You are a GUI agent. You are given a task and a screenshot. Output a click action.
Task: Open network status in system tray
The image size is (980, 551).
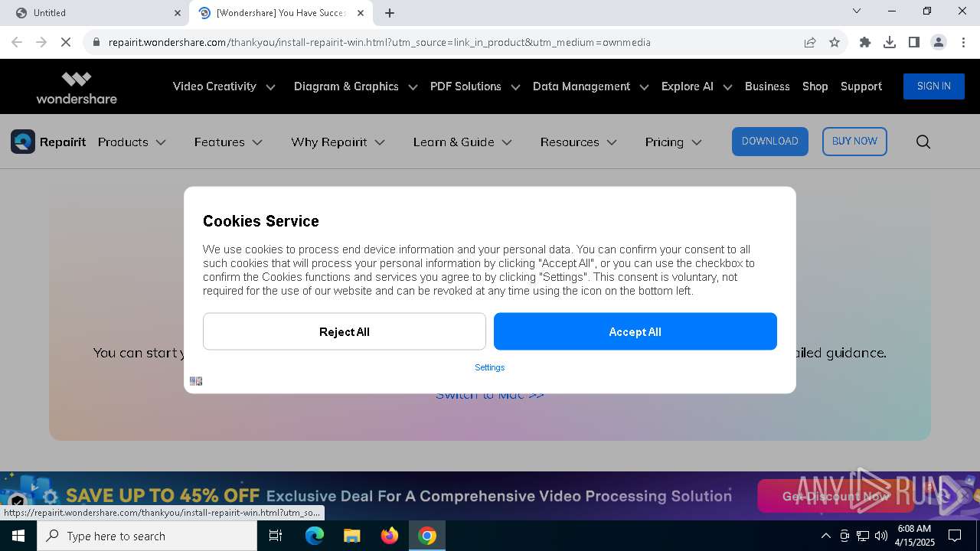pyautogui.click(x=863, y=536)
